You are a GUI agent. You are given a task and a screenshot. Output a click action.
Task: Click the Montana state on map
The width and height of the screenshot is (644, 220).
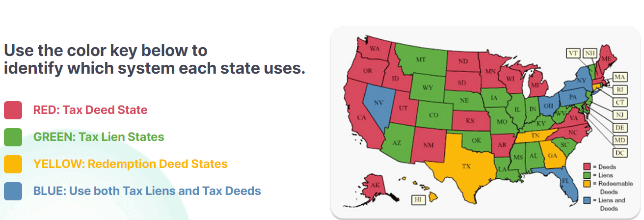point(420,60)
